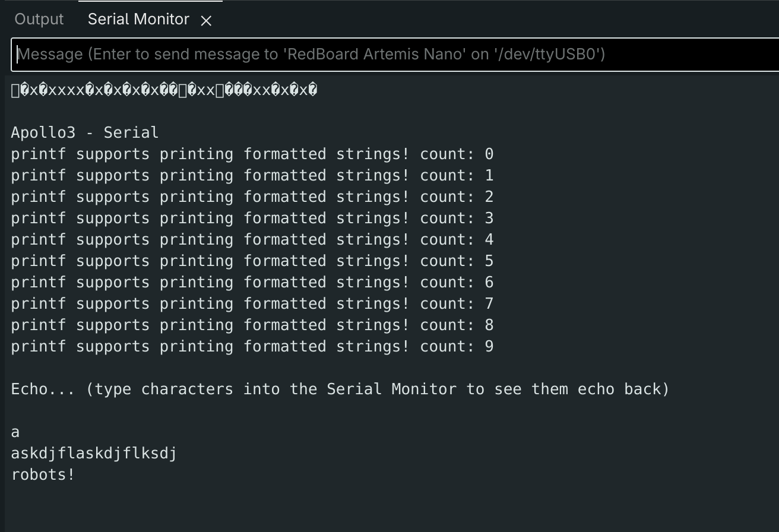Image resolution: width=779 pixels, height=532 pixels.
Task: Click the printf line with count: 4
Action: (252, 240)
